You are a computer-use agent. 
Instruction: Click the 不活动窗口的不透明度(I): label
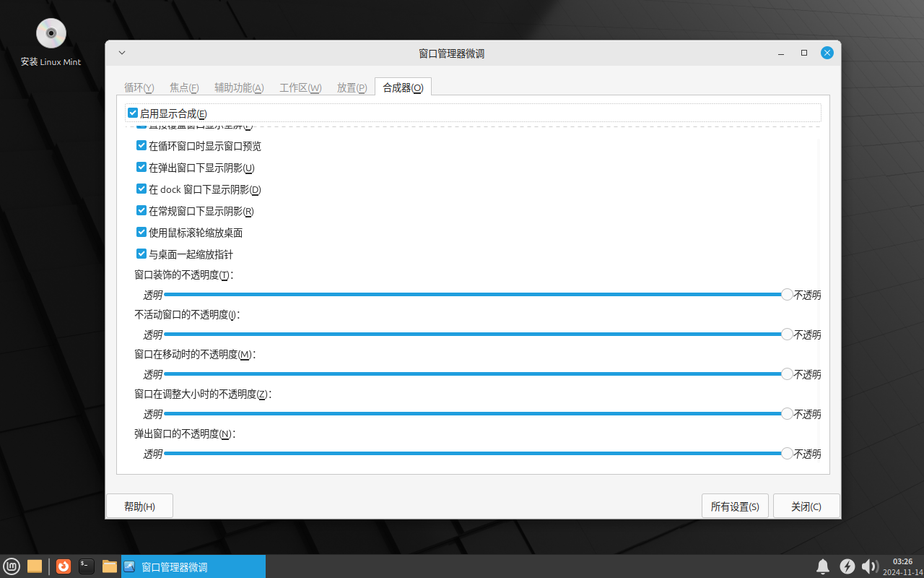tap(187, 315)
